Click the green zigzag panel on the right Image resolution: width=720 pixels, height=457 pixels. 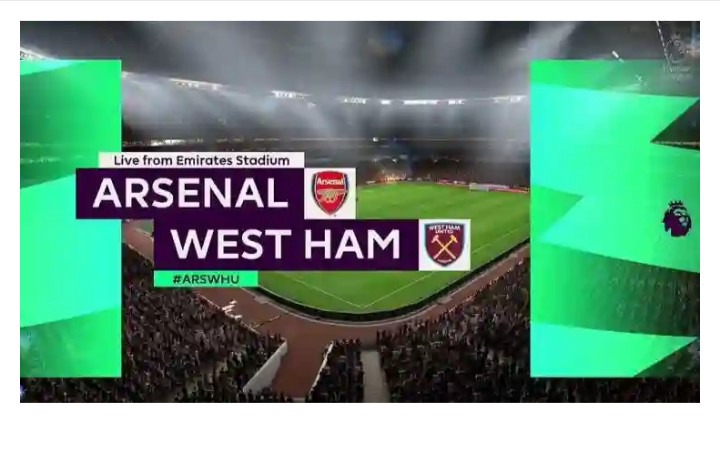tap(614, 218)
